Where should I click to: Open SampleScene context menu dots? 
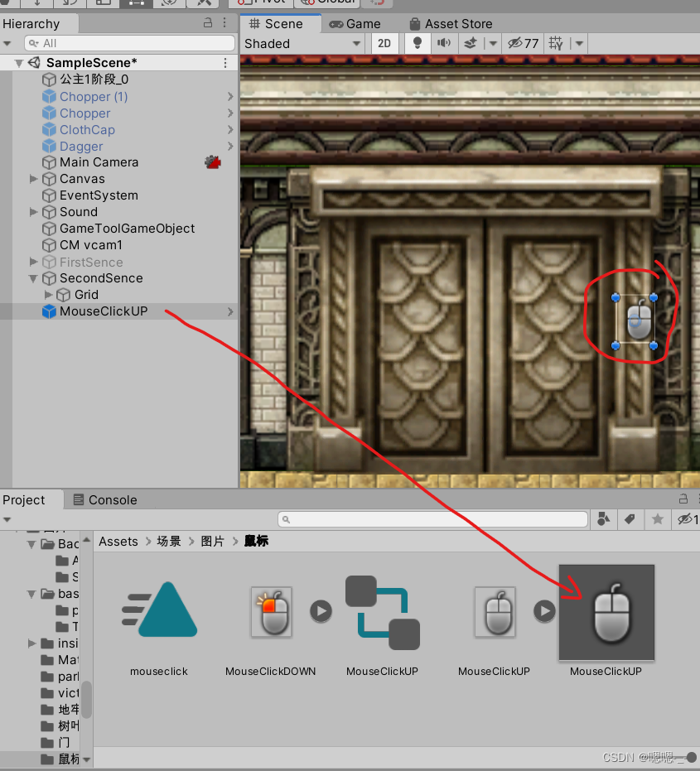[225, 63]
